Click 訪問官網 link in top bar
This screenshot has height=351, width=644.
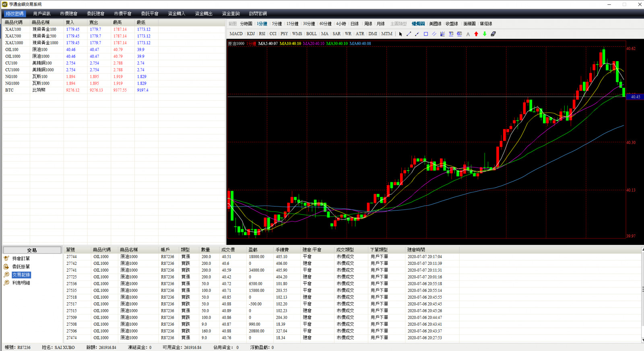click(258, 14)
